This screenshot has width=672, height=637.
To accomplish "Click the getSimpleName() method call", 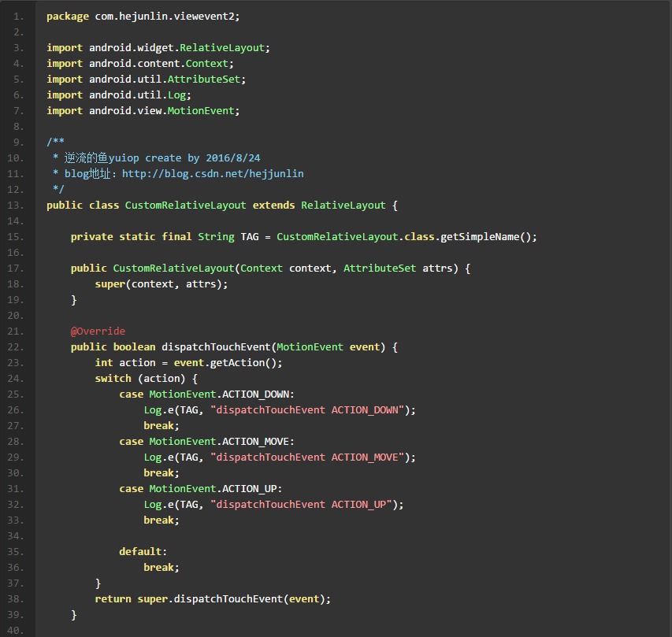I will point(488,236).
